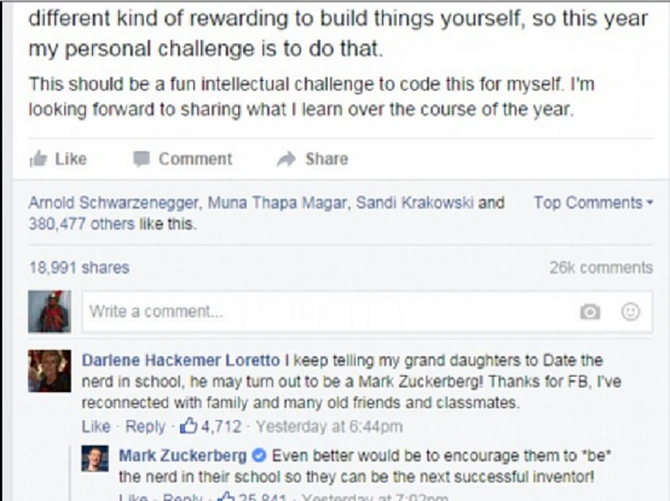Viewport: 670px width, 501px height.
Task: Like Darlene Hackemer Loretto's comment
Action: pos(95,427)
